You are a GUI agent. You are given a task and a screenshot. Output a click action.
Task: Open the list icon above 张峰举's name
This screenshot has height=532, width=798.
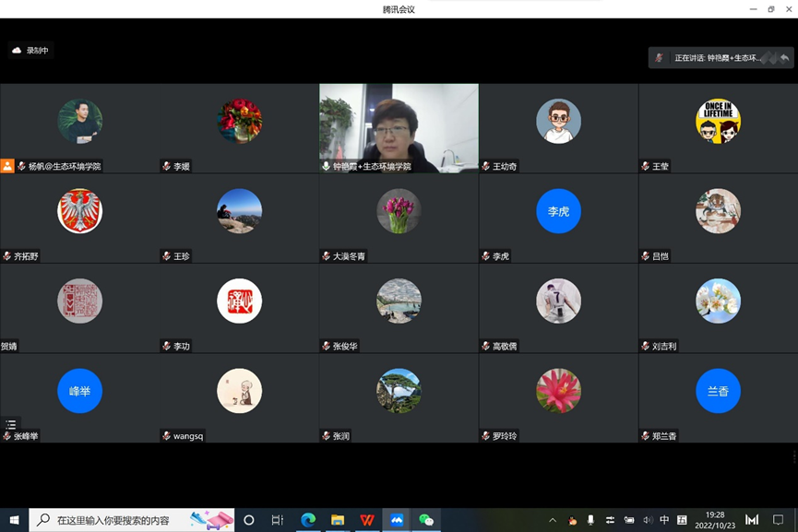[11, 425]
